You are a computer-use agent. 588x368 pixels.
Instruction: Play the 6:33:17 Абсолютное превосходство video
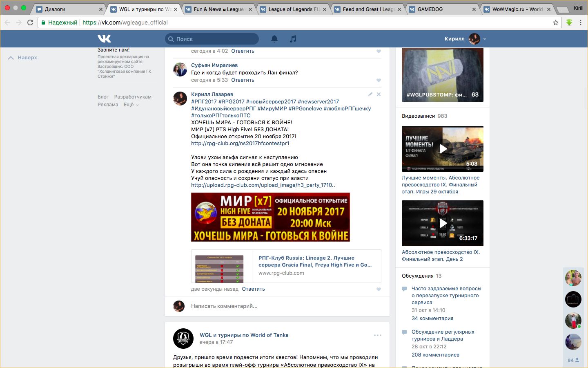coord(443,223)
